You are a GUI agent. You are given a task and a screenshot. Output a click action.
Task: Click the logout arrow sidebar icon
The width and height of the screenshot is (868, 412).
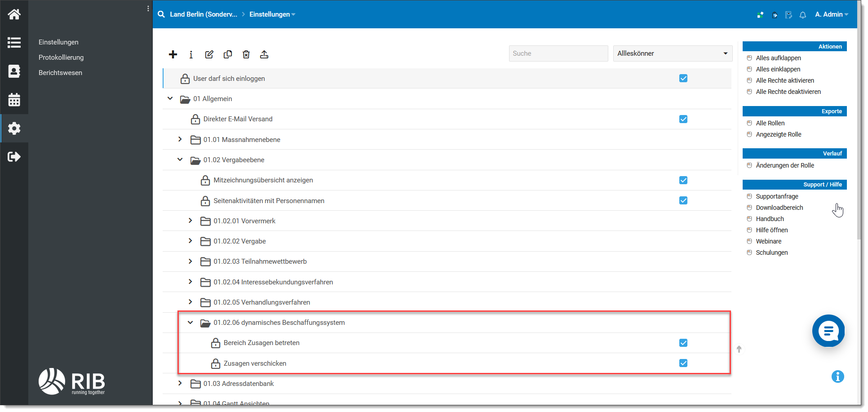(14, 156)
